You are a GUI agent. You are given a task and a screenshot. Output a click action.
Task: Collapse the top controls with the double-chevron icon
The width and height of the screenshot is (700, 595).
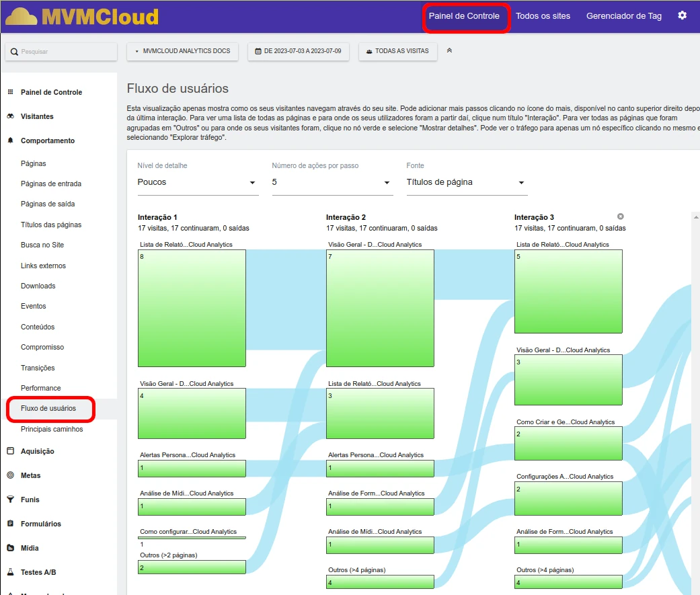coord(449,50)
